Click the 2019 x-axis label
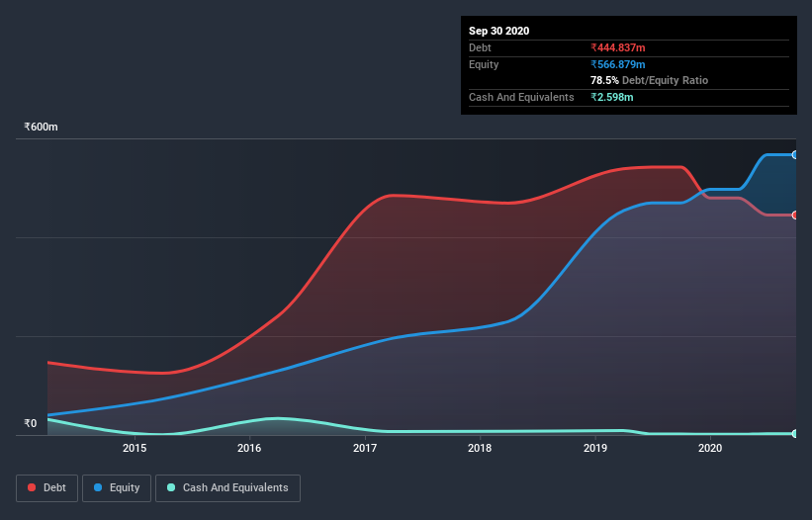Image resolution: width=812 pixels, height=520 pixels. (595, 448)
